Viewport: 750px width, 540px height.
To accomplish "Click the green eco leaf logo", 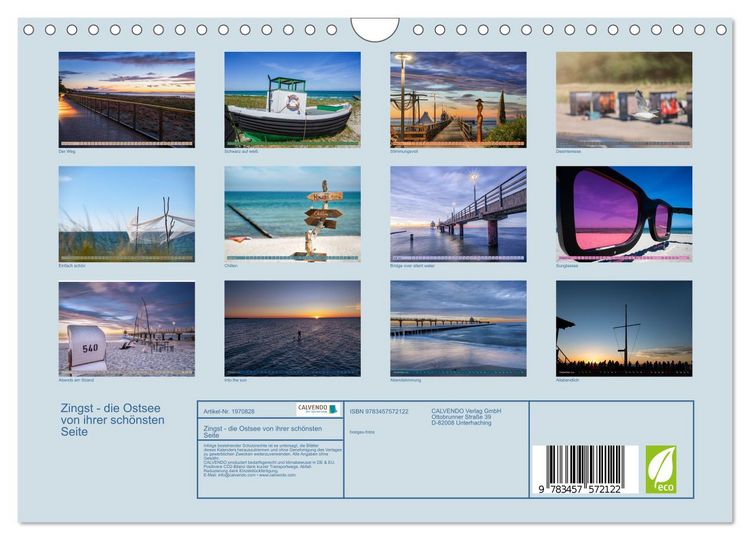I will [x=661, y=469].
